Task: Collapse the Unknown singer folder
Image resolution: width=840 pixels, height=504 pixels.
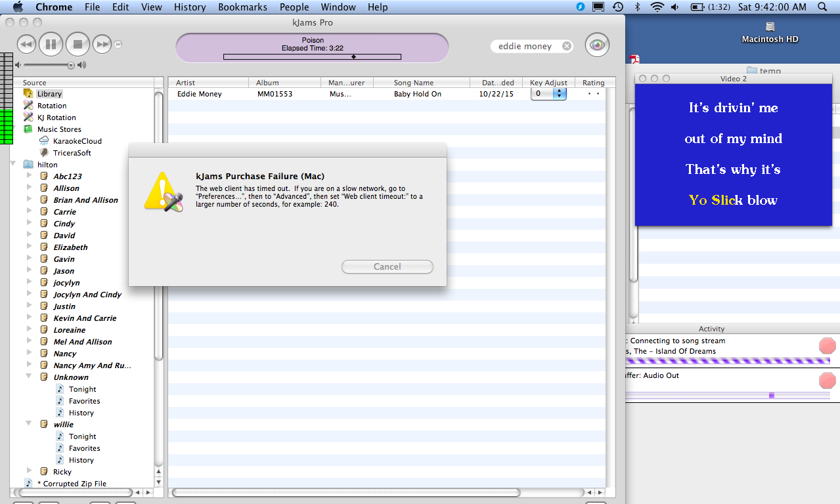Action: coord(29,377)
